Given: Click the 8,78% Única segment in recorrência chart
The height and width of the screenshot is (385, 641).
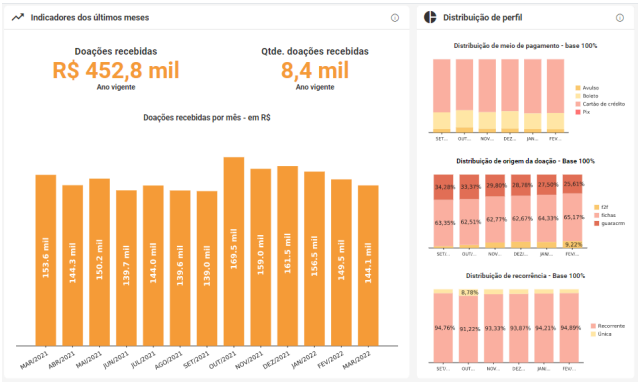Looking at the screenshot, I should coord(469,293).
